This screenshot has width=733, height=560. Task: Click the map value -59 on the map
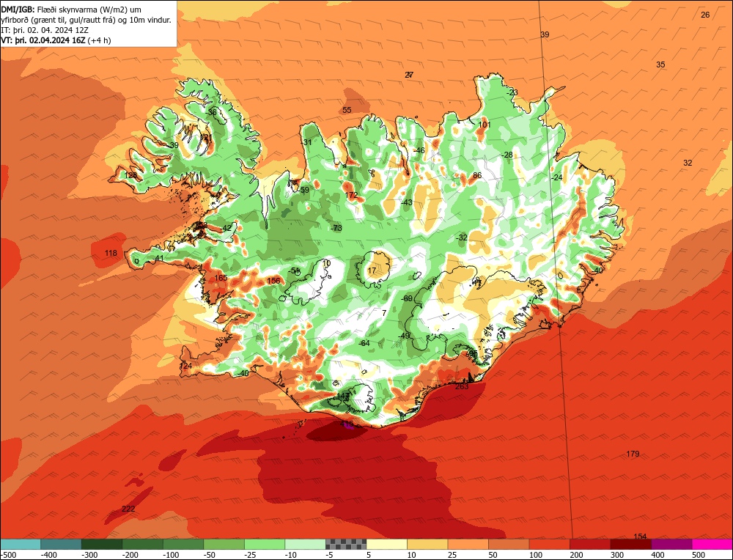coord(303,191)
